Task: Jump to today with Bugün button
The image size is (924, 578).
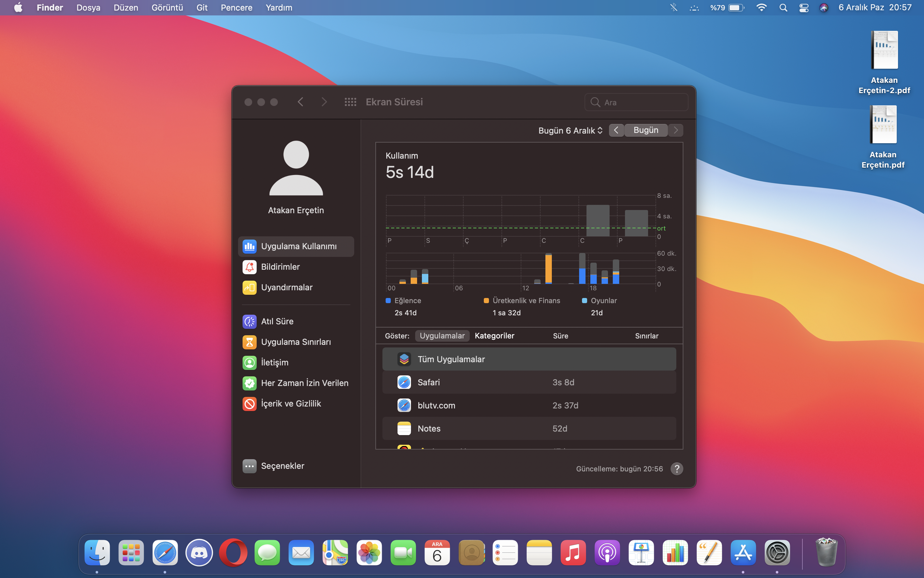Action: (646, 130)
